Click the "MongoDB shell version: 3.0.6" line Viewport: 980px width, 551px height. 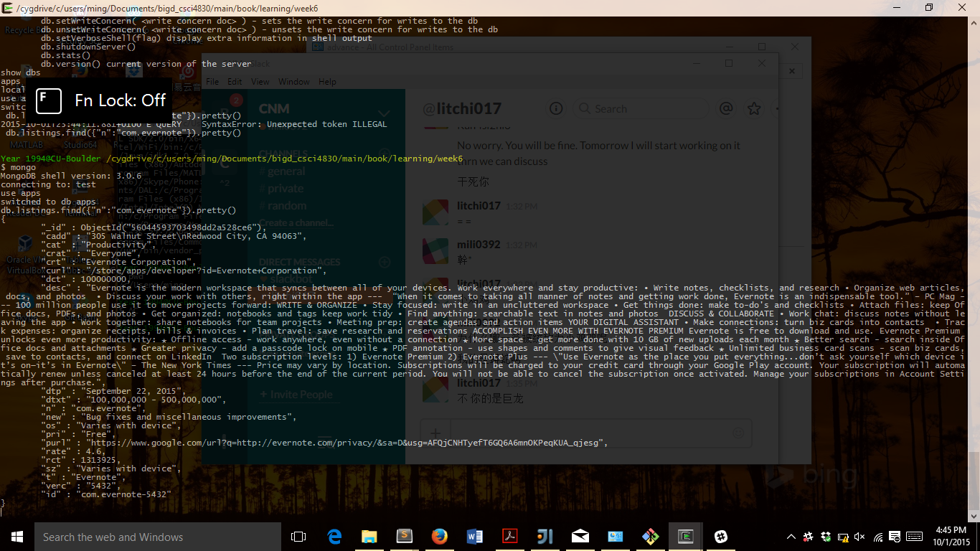pos(71,176)
